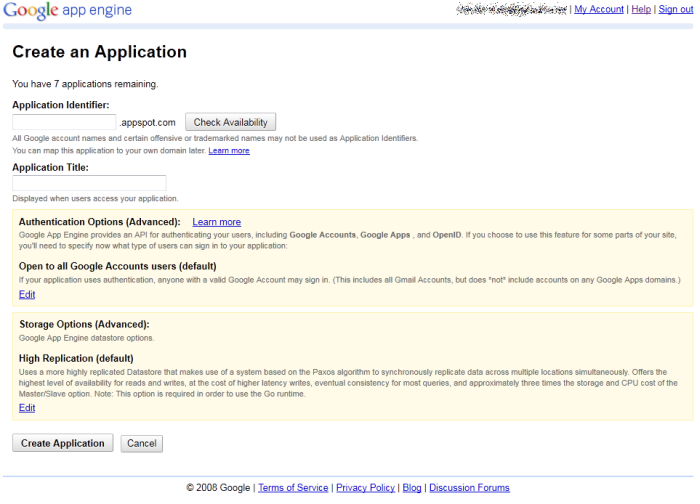Click 'Google App Engine datastore options.' text
The height and width of the screenshot is (504, 700).
pos(87,338)
